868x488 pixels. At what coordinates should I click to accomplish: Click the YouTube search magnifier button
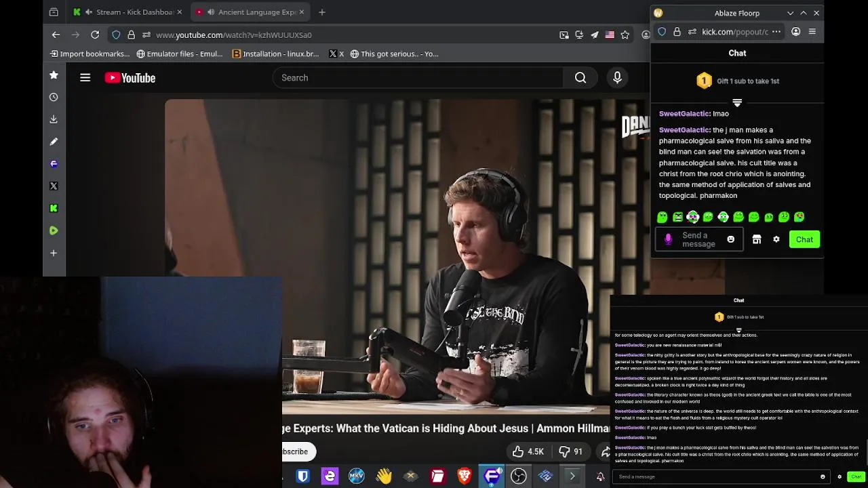click(580, 78)
